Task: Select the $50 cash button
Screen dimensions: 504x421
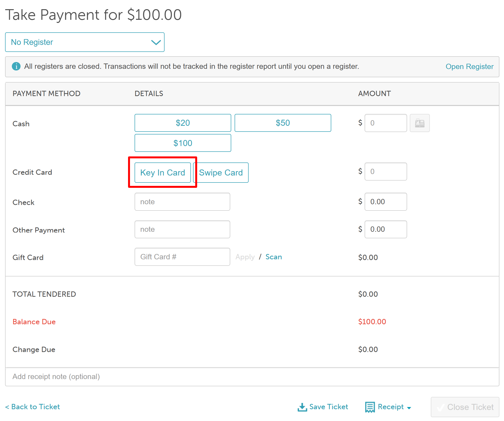Action: 283,123
